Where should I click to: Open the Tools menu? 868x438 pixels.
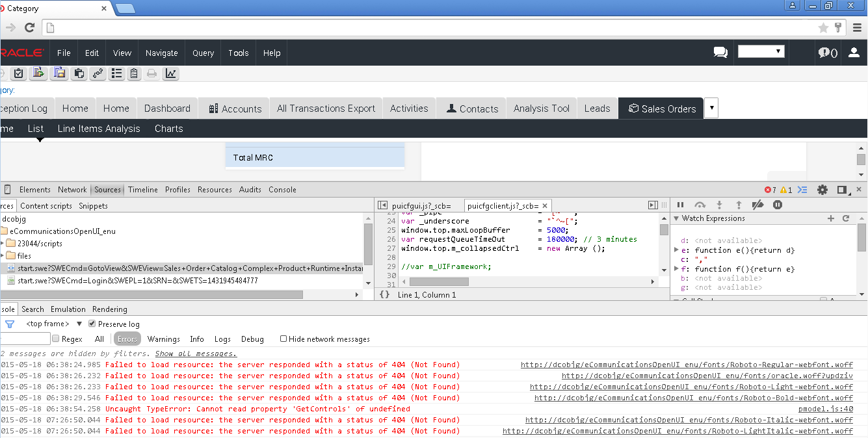click(239, 53)
